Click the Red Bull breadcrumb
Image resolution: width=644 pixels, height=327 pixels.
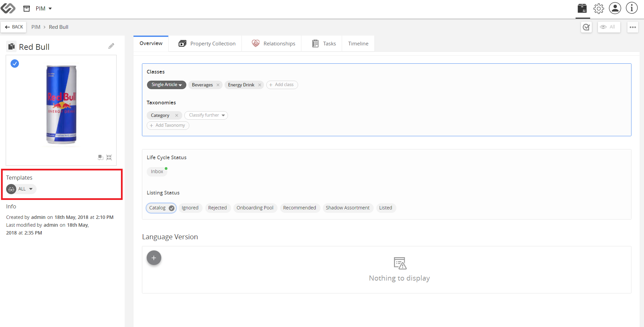coord(59,27)
